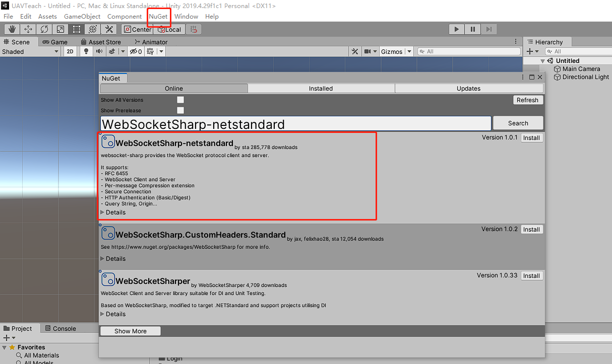This screenshot has height=364, width=612.
Task: Toggle 2D scene view mode
Action: (x=70, y=51)
